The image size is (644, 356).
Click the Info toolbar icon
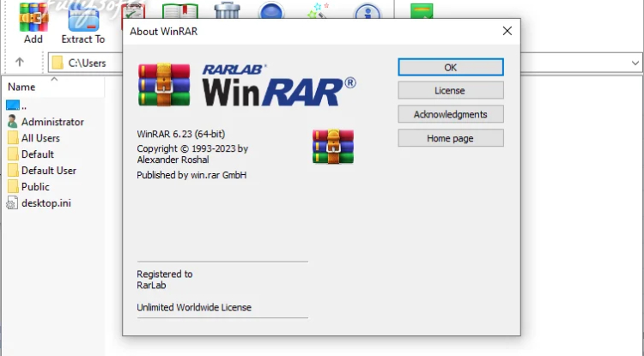[368, 11]
